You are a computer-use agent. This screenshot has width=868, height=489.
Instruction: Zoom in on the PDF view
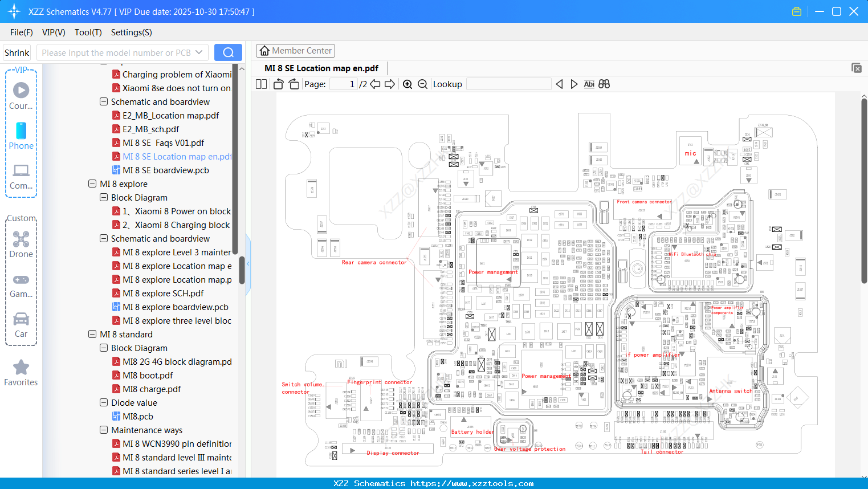tap(407, 84)
